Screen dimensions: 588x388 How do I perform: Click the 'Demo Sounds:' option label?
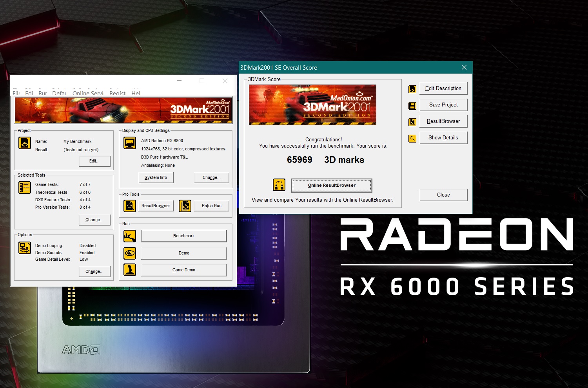[x=49, y=253]
